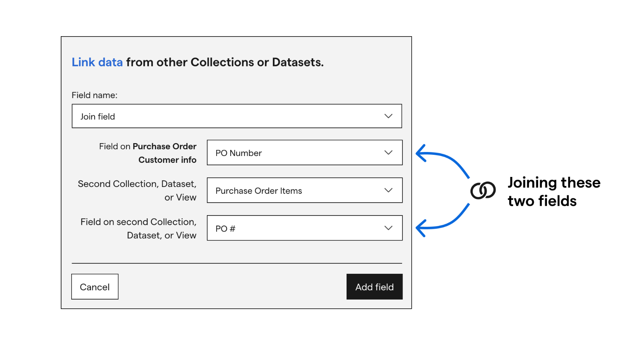
Task: Click the chevron in the PO # box
Action: coord(388,228)
